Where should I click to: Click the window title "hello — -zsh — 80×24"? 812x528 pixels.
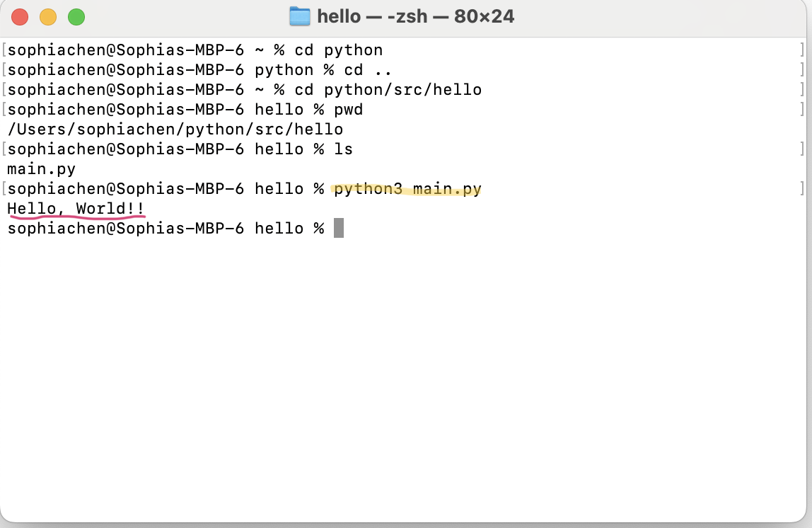coord(415,16)
